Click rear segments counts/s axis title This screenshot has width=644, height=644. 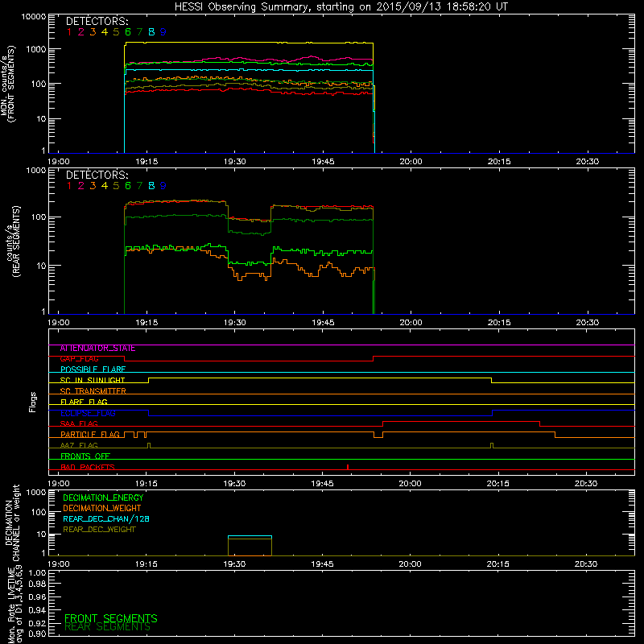pos(13,242)
